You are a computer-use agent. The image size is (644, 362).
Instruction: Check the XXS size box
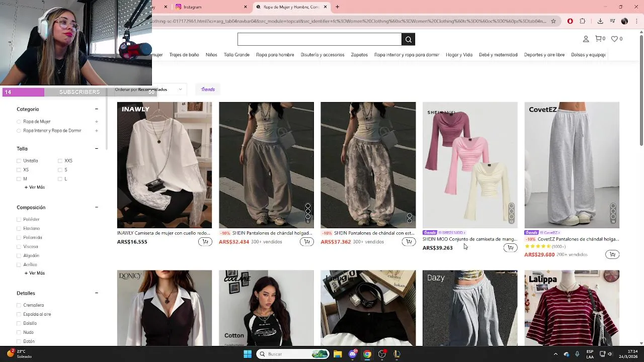coord(60,161)
